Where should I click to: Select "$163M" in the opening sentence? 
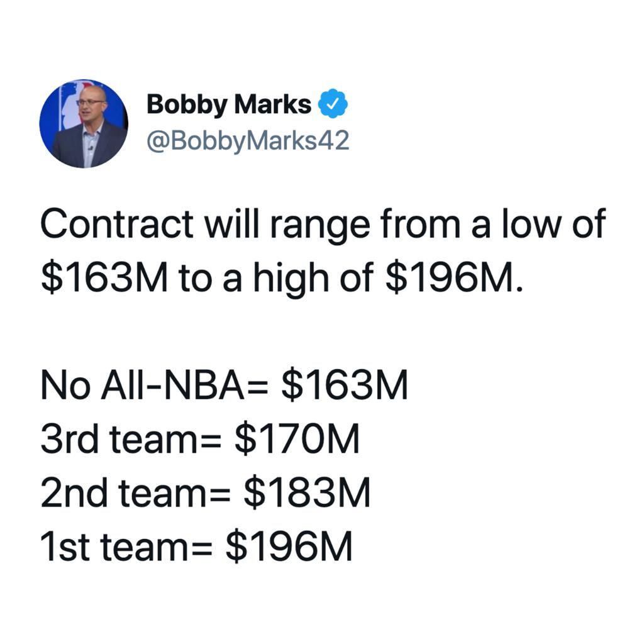[104, 277]
